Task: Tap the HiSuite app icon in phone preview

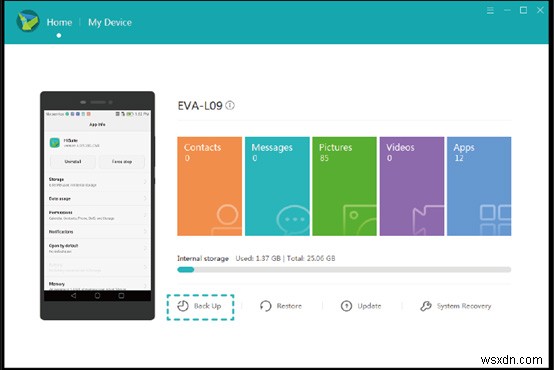Action: click(x=55, y=142)
